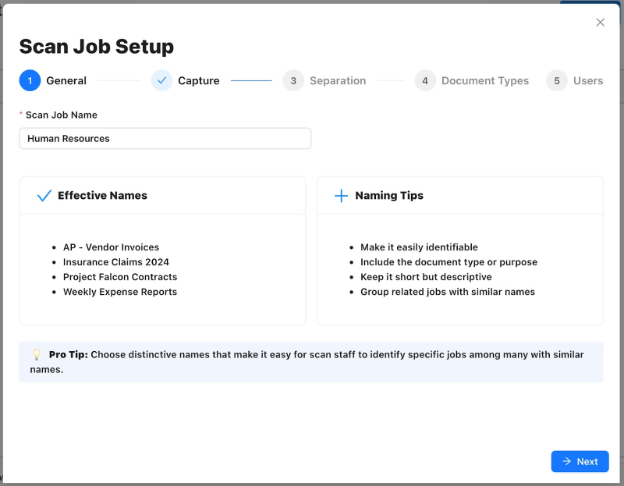Focus the Scan Job Name text field
The width and height of the screenshot is (624, 486).
(165, 138)
